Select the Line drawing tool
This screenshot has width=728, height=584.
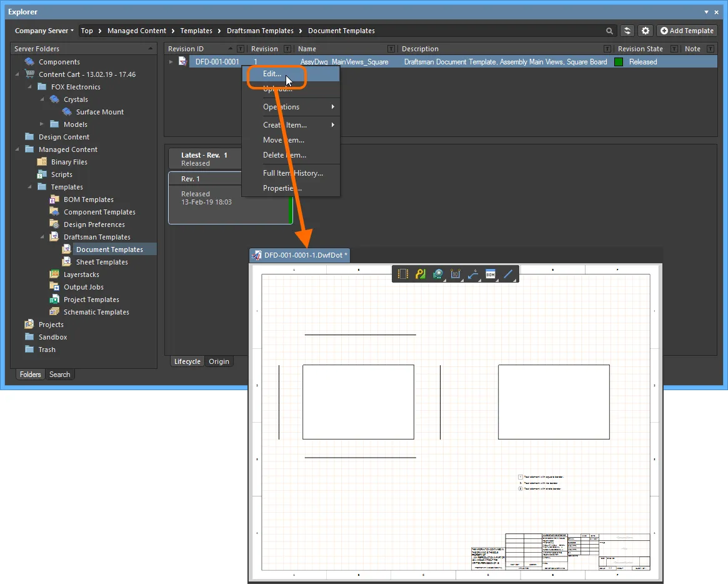point(508,274)
